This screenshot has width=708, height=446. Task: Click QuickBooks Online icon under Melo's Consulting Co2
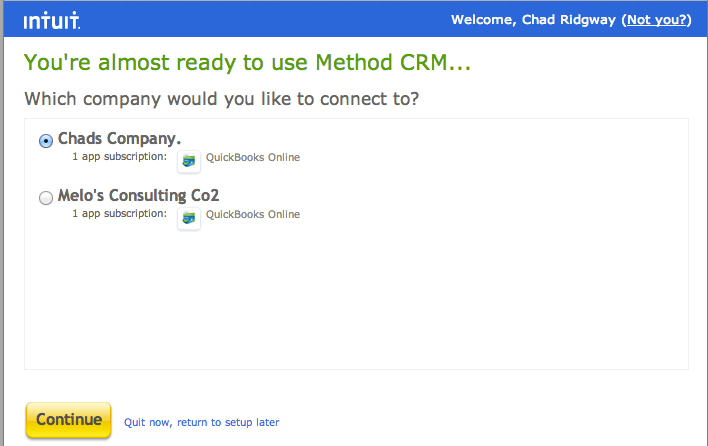[189, 217]
